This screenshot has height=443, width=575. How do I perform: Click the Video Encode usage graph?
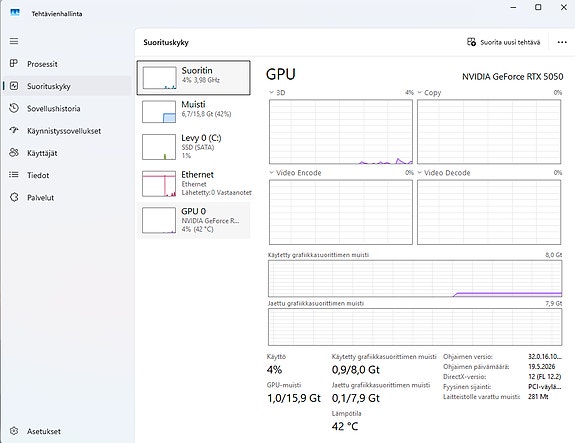(341, 212)
